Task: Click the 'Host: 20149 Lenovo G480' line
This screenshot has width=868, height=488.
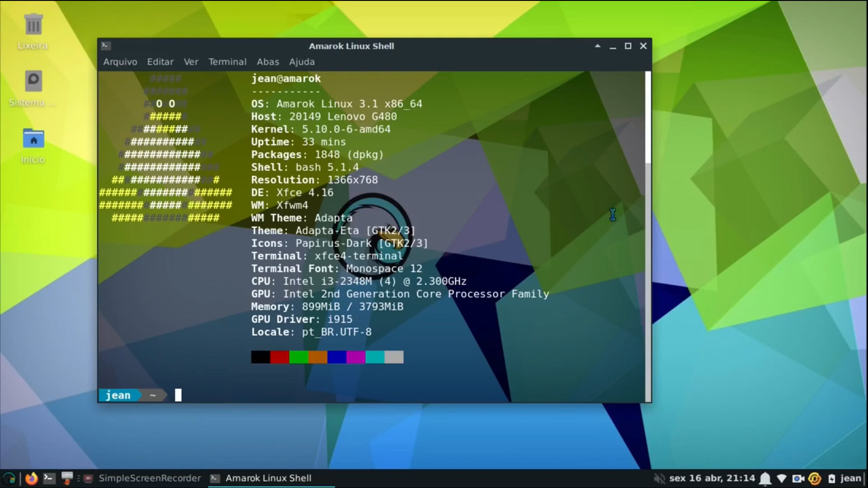Action: (x=324, y=117)
